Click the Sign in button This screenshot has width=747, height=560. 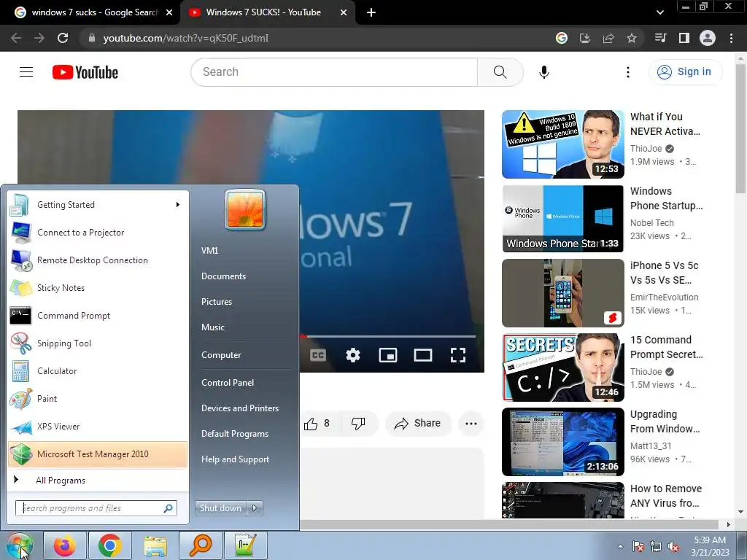pyautogui.click(x=685, y=72)
